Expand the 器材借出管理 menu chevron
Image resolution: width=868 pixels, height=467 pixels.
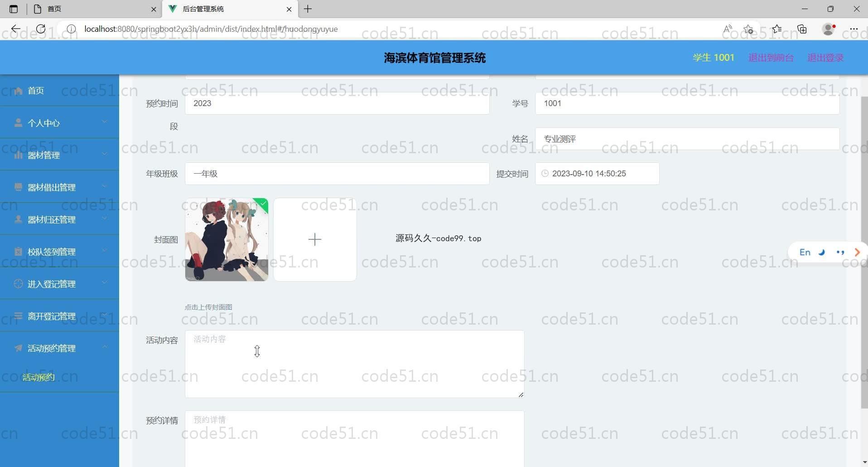click(105, 186)
